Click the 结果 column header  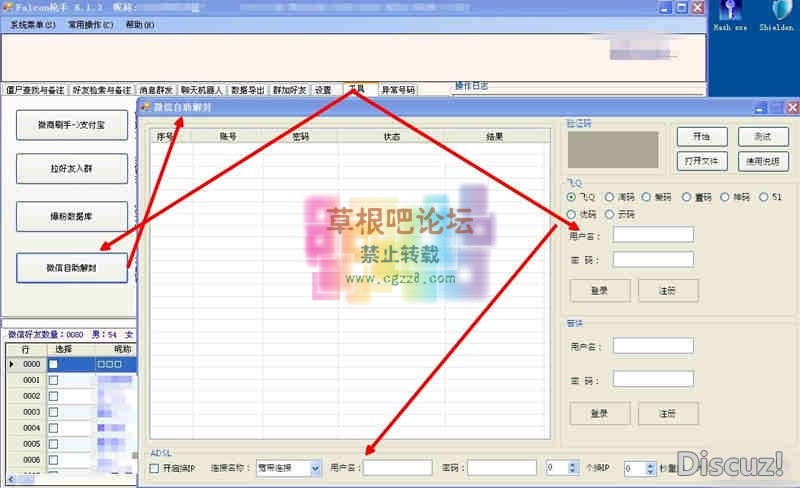click(x=495, y=136)
